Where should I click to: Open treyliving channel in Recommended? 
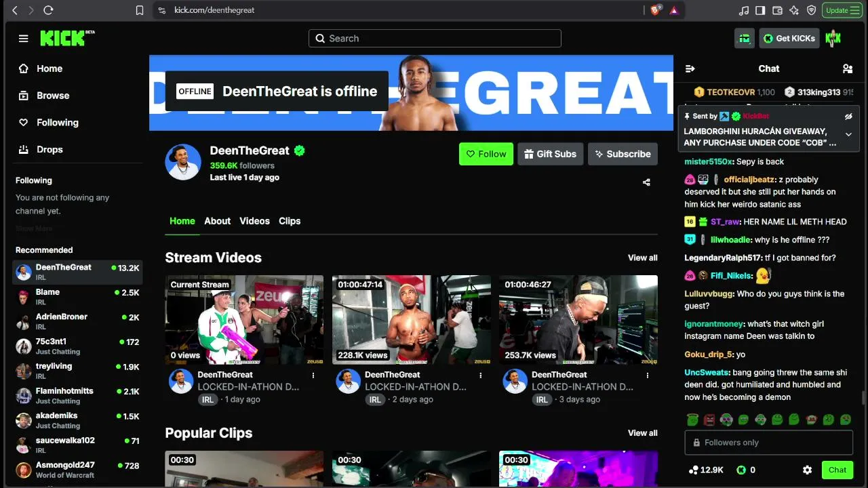[77, 371]
